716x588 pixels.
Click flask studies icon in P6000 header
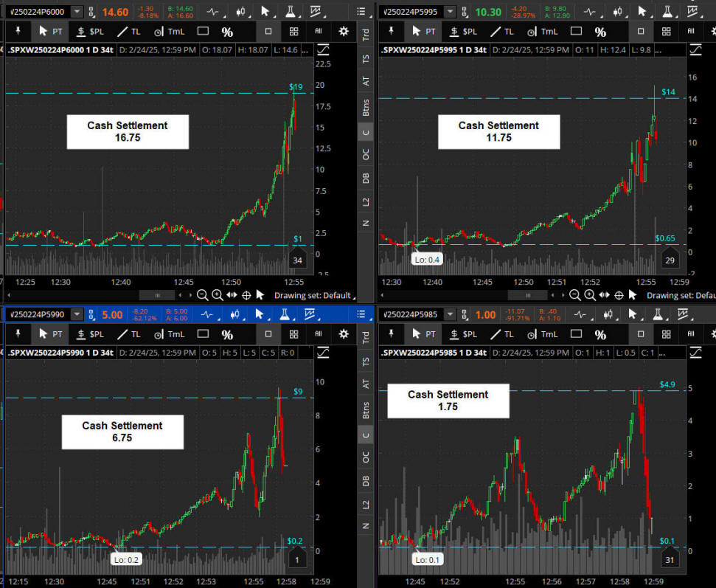pyautogui.click(x=291, y=11)
